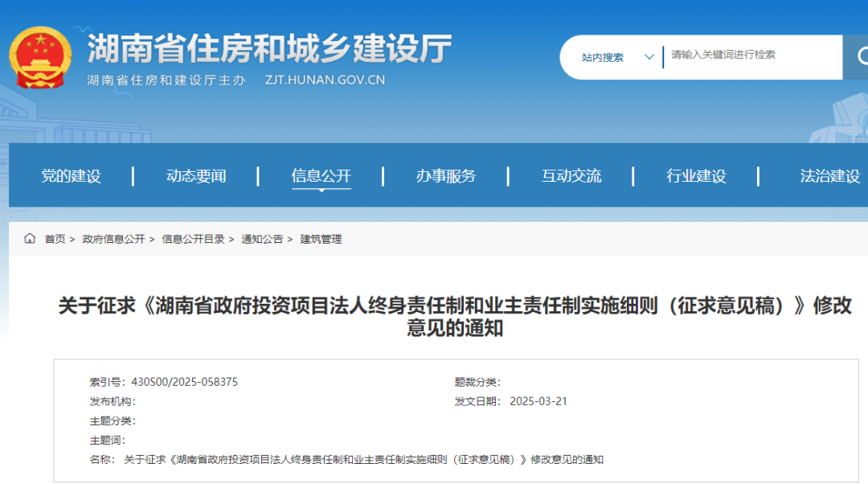Open the 行业建设 section

pos(698,175)
